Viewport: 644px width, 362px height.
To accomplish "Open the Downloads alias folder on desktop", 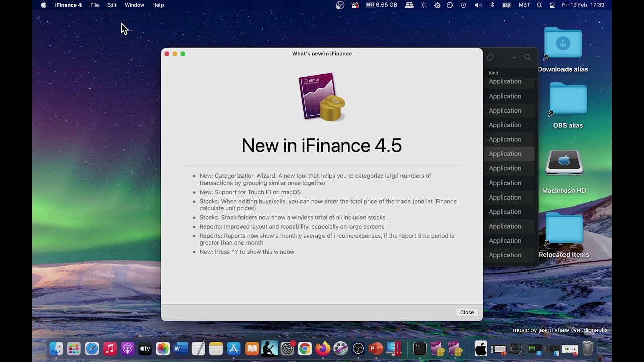I will coord(563,43).
